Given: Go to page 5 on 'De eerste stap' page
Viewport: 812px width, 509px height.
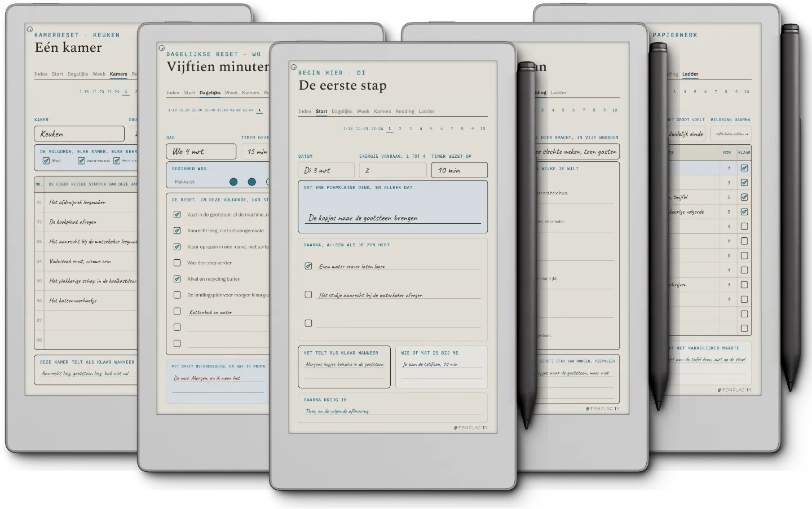Looking at the screenshot, I should (431, 129).
